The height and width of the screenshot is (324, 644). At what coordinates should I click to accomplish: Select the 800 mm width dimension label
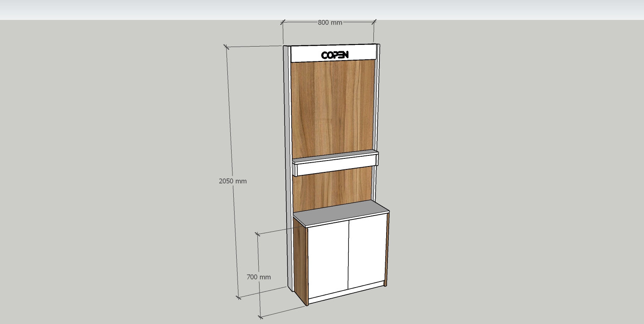[x=330, y=22]
